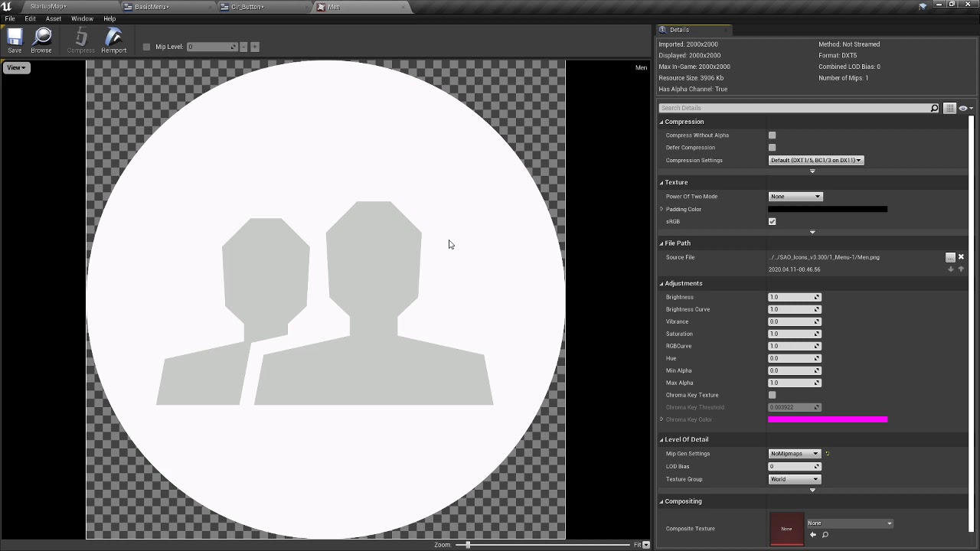The image size is (980, 551).
Task: Collapse the Texture section
Action: coord(661,182)
